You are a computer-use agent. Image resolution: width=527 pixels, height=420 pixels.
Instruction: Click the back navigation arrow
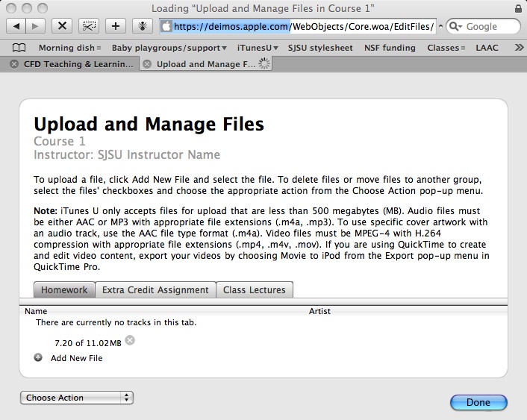tap(16, 26)
